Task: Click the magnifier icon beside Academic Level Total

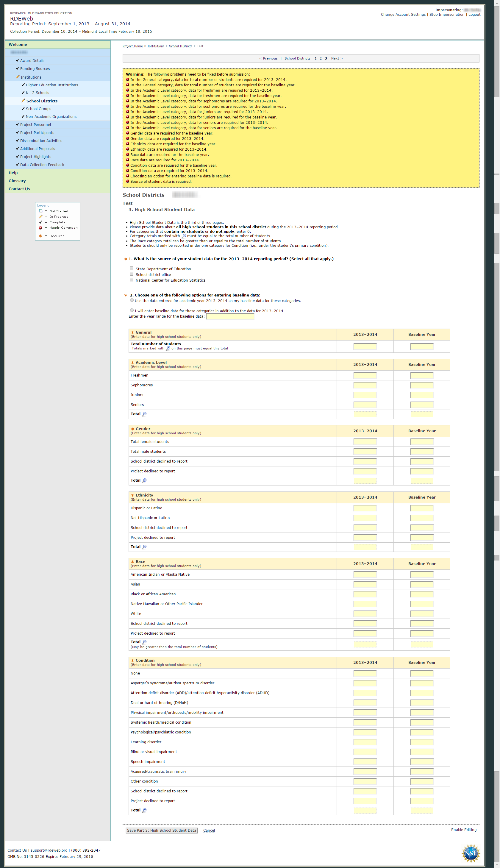Action: [x=144, y=414]
